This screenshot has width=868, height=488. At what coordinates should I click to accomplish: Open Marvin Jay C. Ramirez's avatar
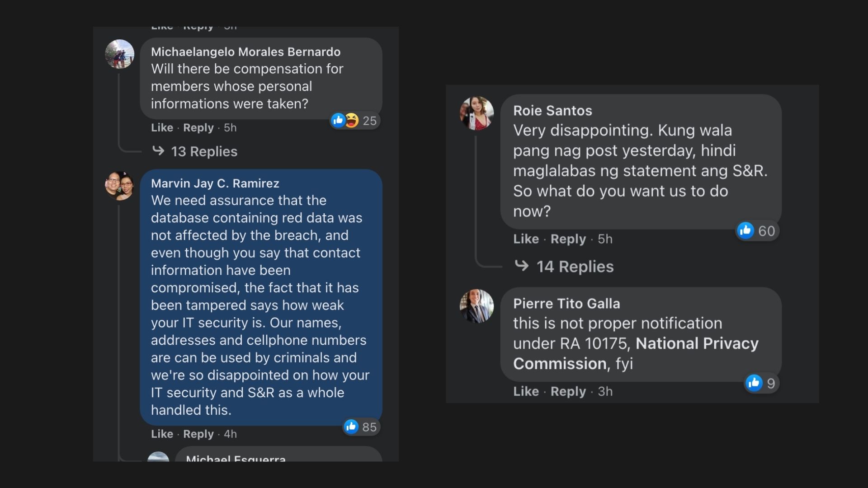point(119,185)
